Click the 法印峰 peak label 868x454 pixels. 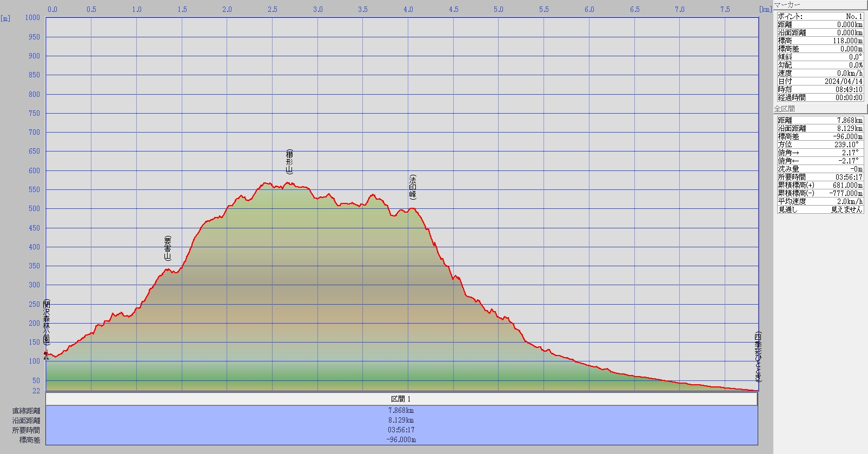pos(413,187)
